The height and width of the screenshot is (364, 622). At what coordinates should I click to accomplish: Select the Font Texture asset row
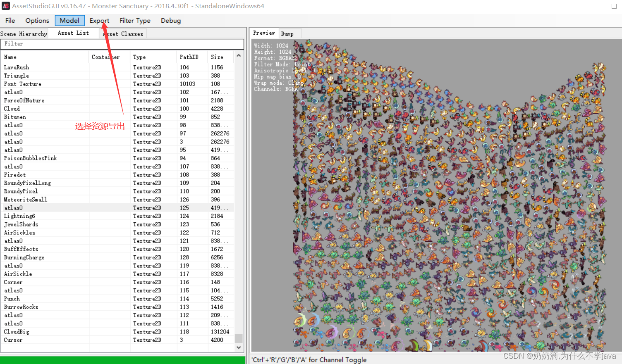[x=118, y=84]
